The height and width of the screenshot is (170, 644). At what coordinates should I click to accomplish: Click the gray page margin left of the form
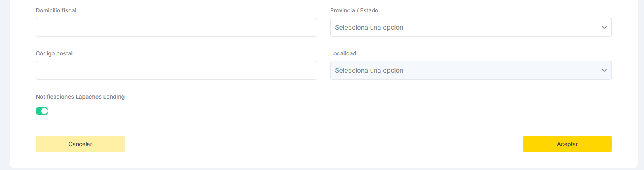[5, 80]
